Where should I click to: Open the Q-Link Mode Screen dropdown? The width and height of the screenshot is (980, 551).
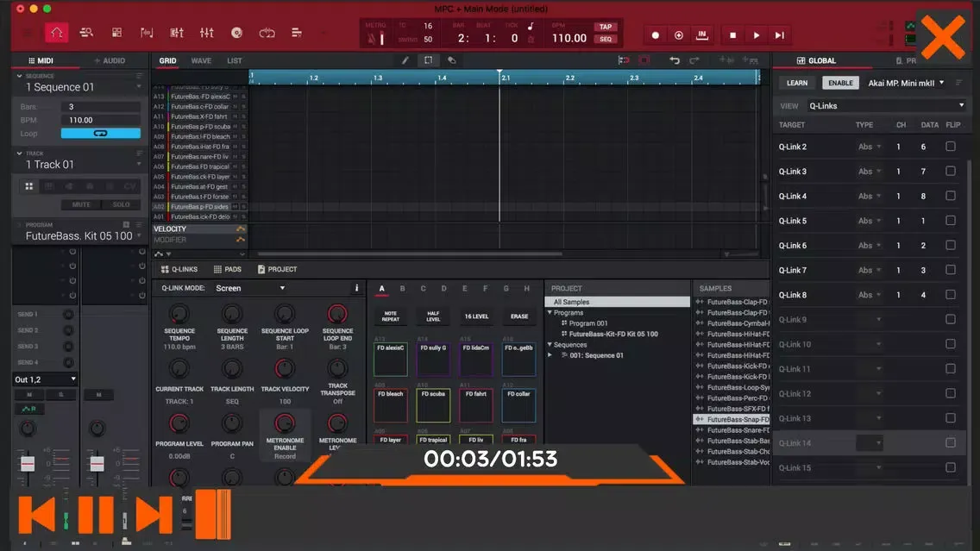tap(250, 288)
